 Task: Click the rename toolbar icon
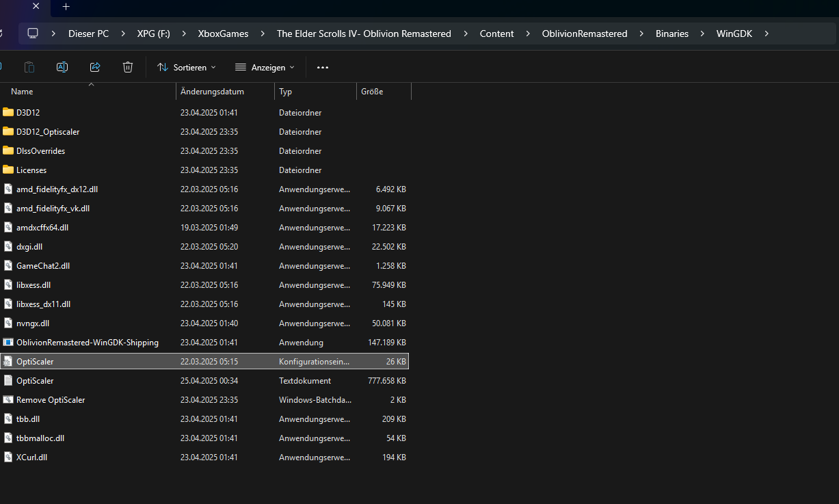[x=62, y=67]
